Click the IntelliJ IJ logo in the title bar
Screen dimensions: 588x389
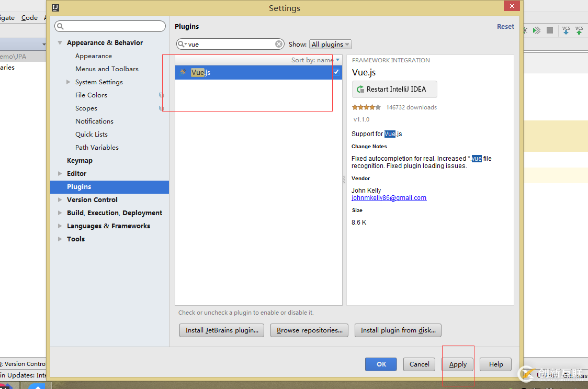(x=55, y=8)
